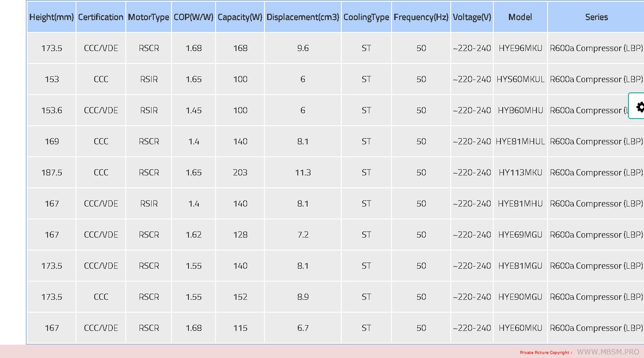Select the Model column header

pyautogui.click(x=520, y=17)
